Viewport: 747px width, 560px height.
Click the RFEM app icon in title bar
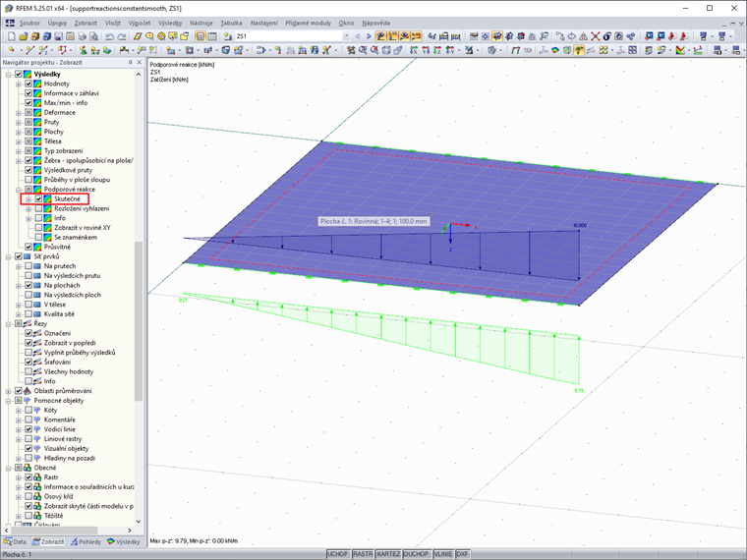point(8,8)
